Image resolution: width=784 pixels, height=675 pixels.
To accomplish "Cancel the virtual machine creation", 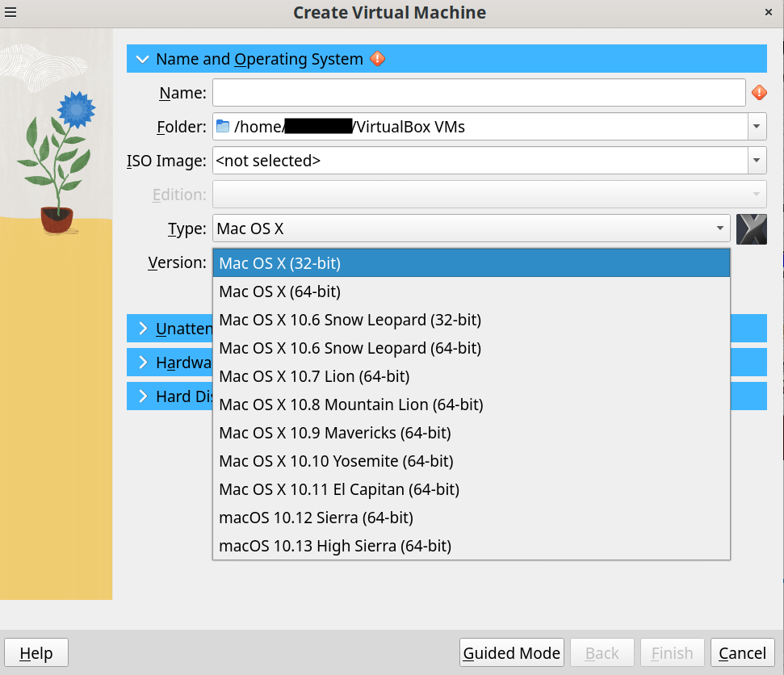I will (x=742, y=652).
